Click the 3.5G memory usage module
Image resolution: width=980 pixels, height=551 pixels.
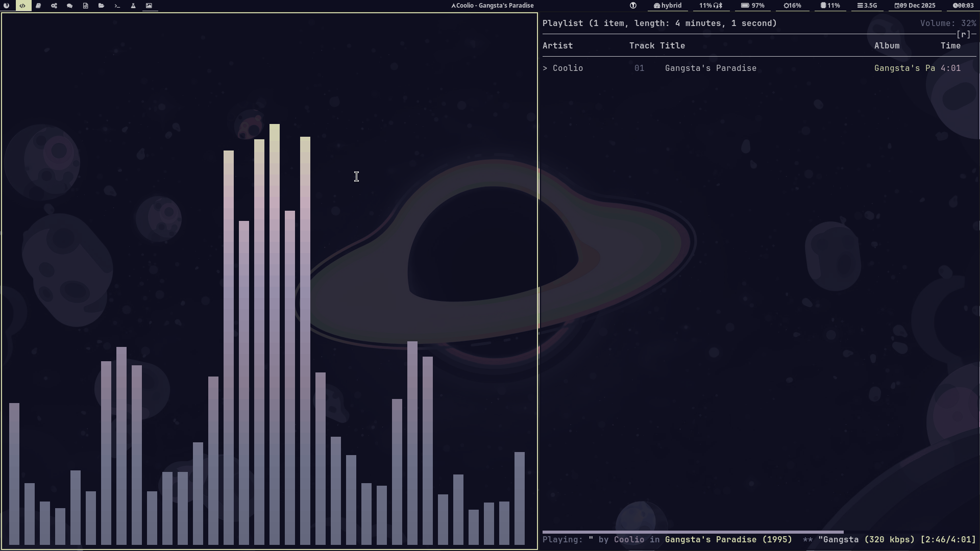pyautogui.click(x=867, y=6)
